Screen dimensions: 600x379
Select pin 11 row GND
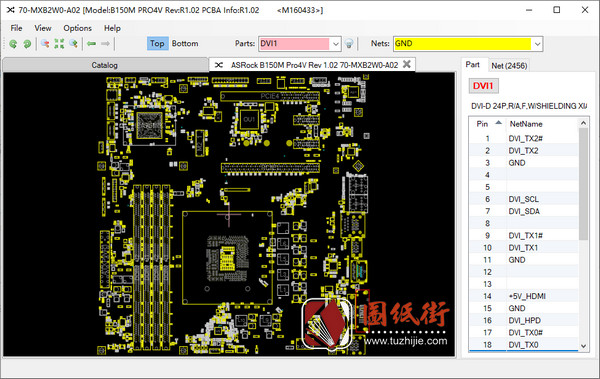coord(524,260)
